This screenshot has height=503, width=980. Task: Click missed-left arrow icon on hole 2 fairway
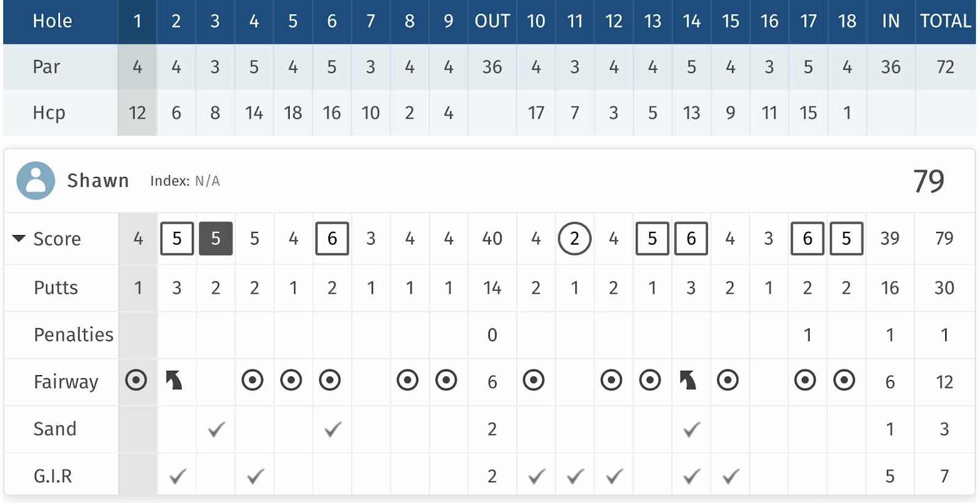[175, 380]
